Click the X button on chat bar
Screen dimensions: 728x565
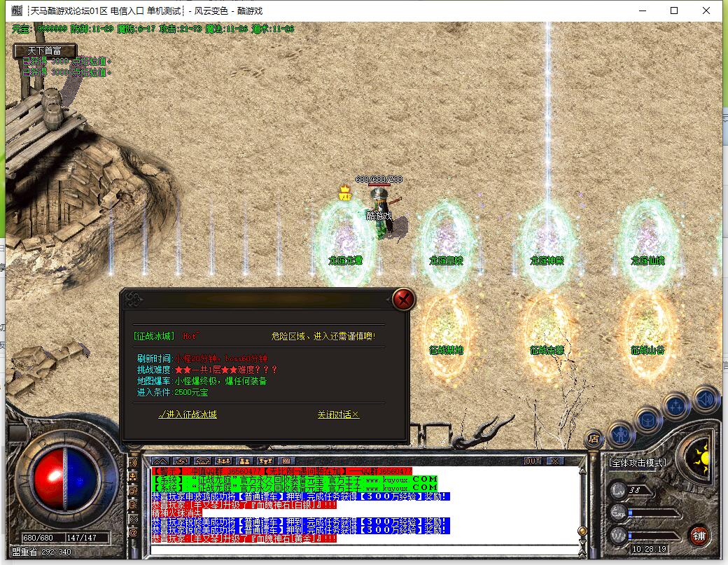[x=554, y=461]
